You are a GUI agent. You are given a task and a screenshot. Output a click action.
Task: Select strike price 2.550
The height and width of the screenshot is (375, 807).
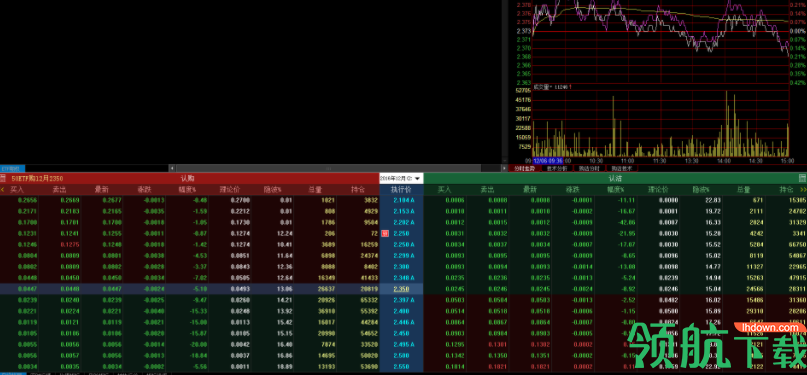(401, 366)
